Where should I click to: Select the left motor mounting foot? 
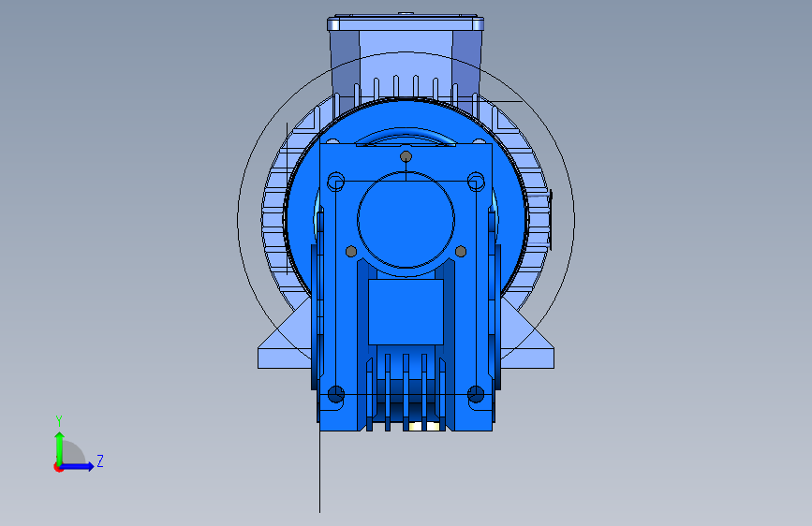tap(284, 340)
